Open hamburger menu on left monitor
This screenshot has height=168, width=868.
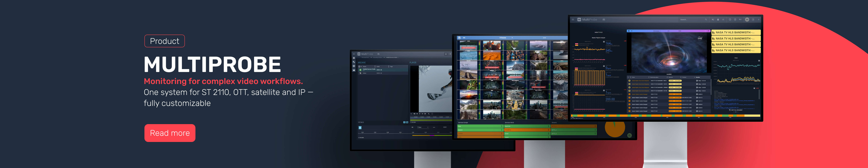[x=354, y=54]
